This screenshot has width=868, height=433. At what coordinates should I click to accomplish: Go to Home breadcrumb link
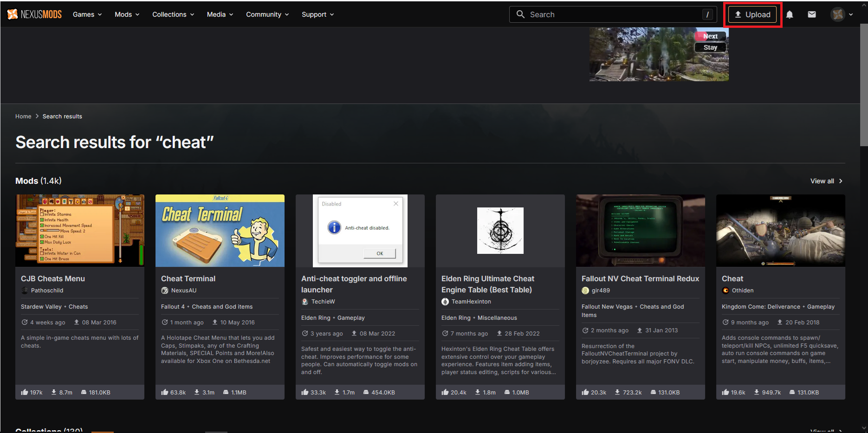pyautogui.click(x=23, y=116)
